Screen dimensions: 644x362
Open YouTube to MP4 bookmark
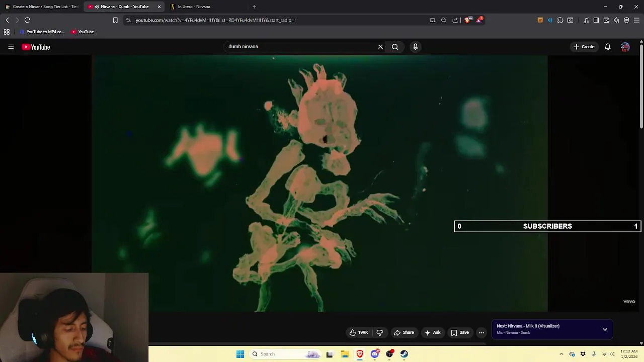[42, 32]
